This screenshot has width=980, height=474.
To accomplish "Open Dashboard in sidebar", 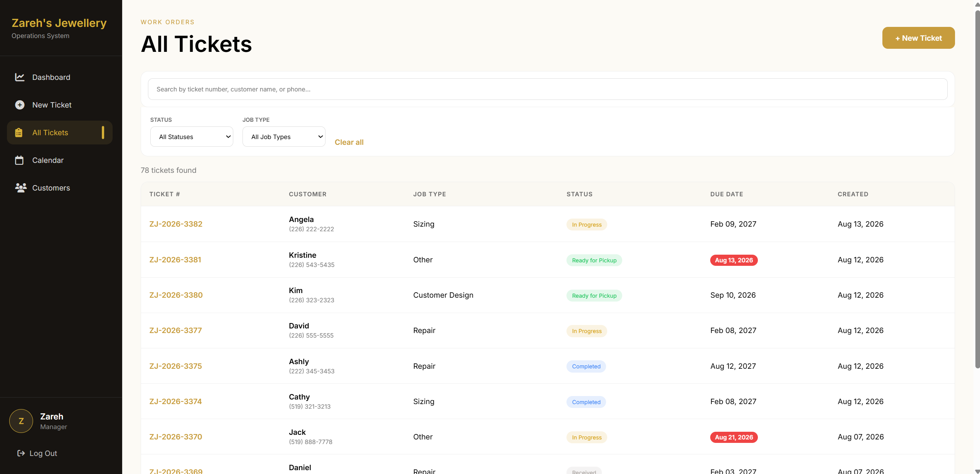I will (x=60, y=77).
